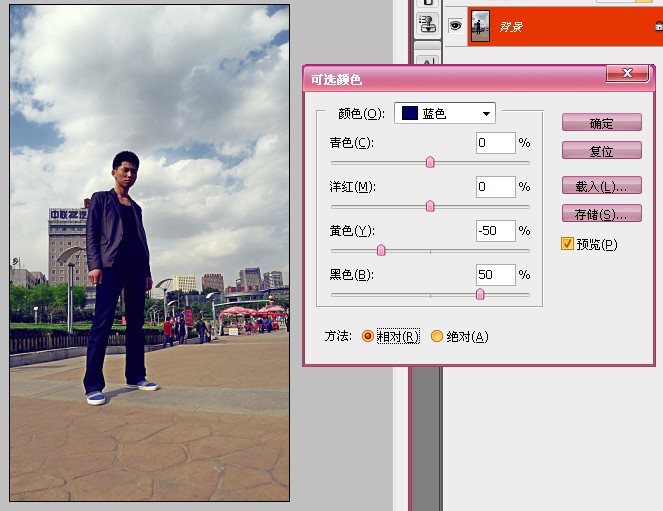Toggle the 预览(P) checkbox
The width and height of the screenshot is (663, 511).
click(x=567, y=244)
